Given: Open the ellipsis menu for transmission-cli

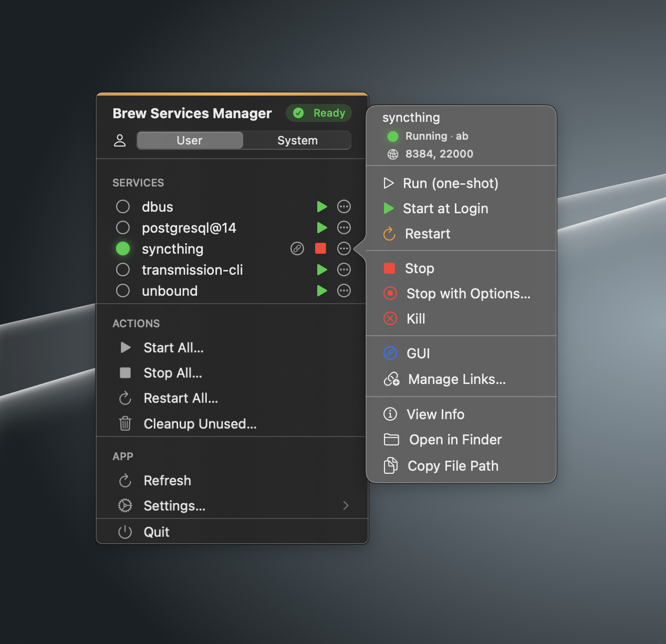Looking at the screenshot, I should coord(344,269).
